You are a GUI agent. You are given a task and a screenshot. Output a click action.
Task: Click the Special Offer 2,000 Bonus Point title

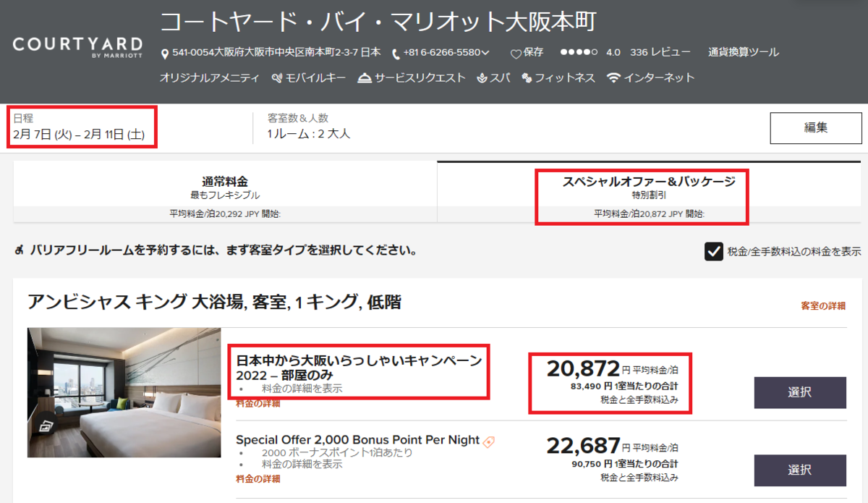(x=358, y=439)
